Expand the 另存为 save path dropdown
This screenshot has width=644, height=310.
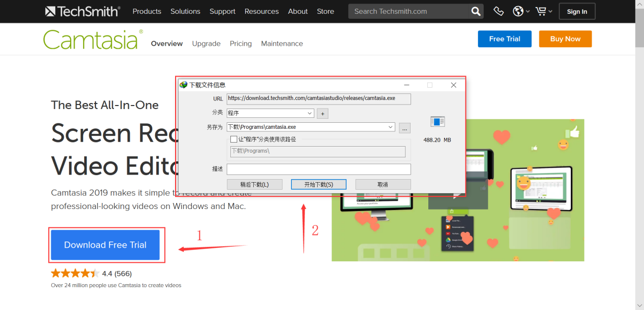pos(391,127)
